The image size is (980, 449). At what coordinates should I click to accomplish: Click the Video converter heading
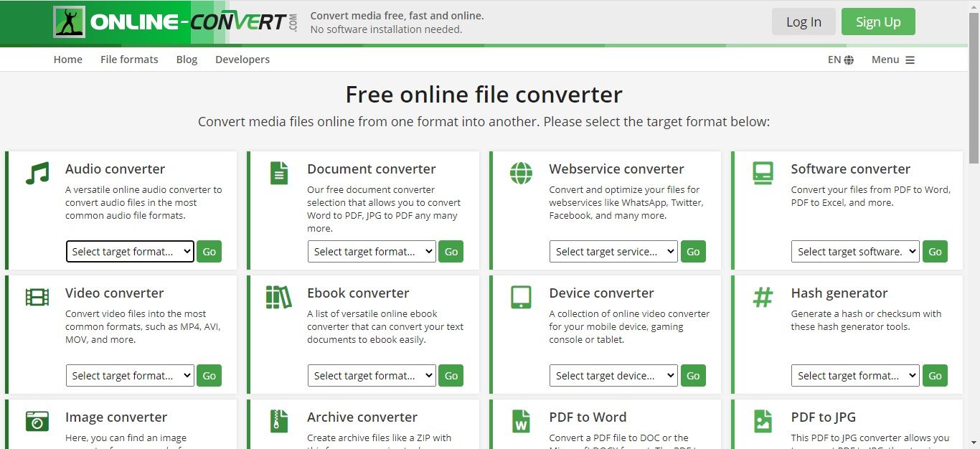point(115,293)
